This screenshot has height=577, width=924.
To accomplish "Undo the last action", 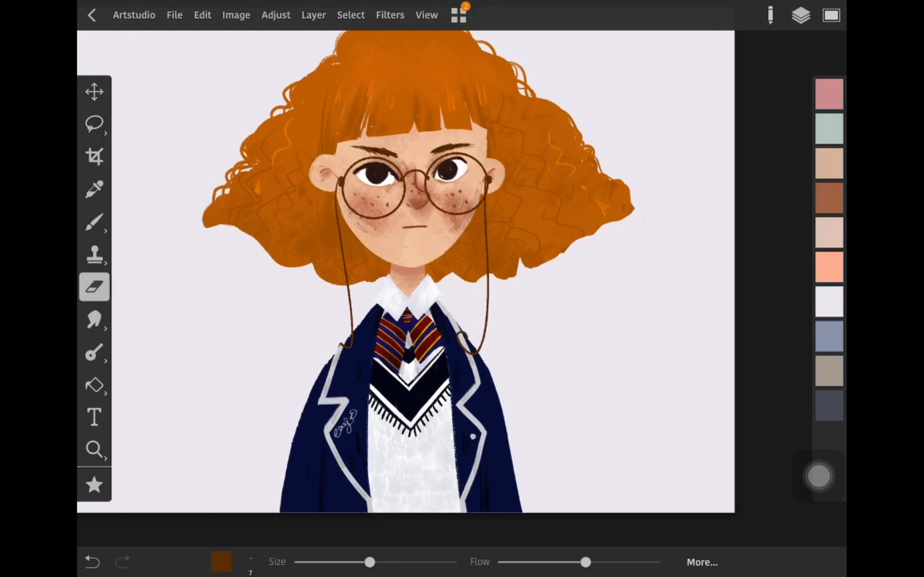I will [92, 561].
